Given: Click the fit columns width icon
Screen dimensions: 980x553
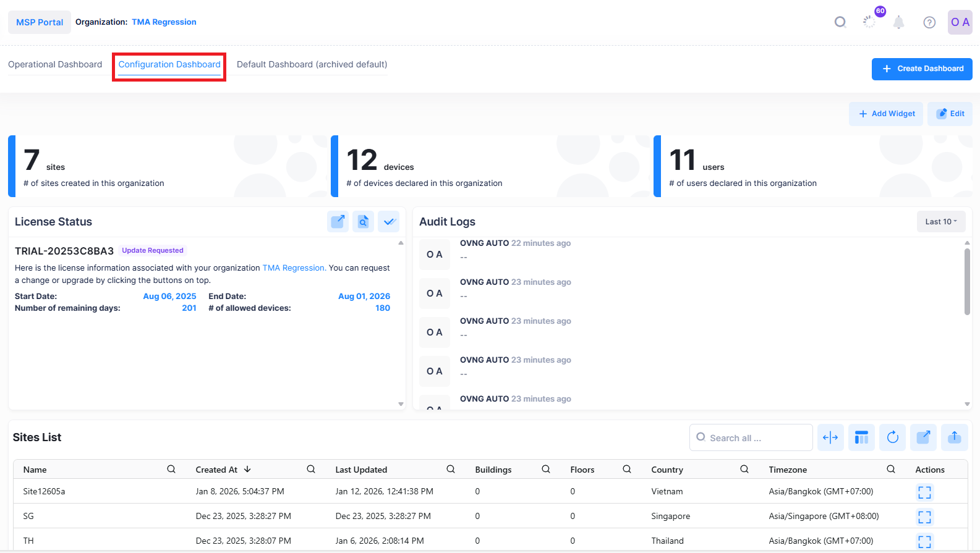Looking at the screenshot, I should click(x=830, y=437).
